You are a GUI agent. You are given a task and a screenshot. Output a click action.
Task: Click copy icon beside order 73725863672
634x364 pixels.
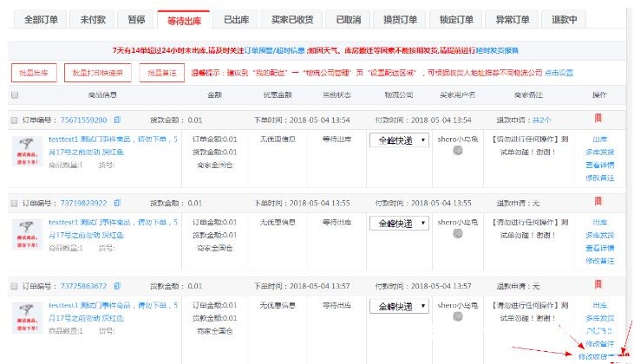click(117, 286)
